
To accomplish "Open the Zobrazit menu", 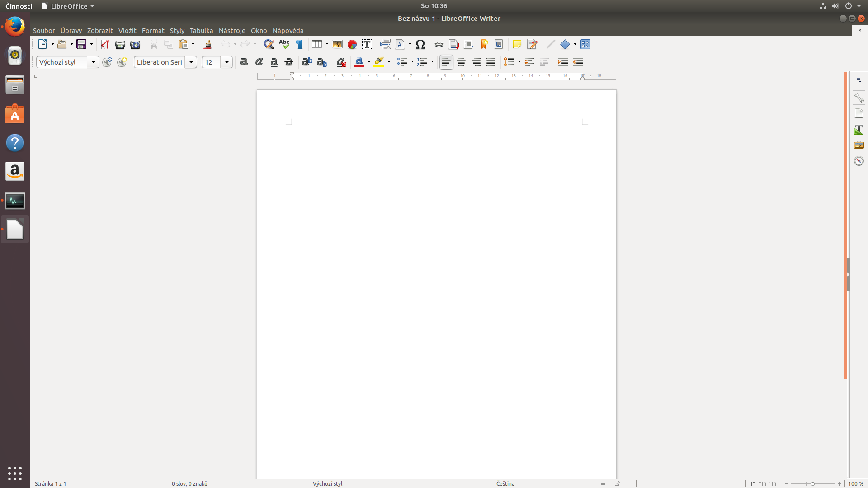I will tap(100, 31).
